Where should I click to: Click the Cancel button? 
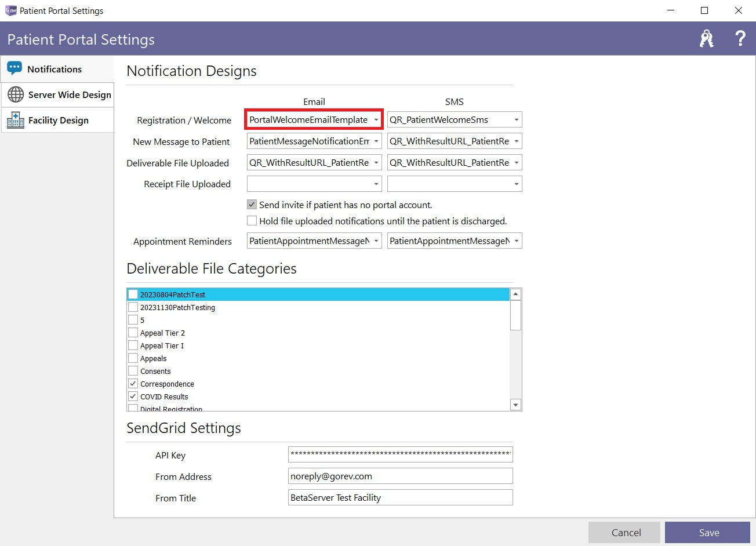pos(624,532)
